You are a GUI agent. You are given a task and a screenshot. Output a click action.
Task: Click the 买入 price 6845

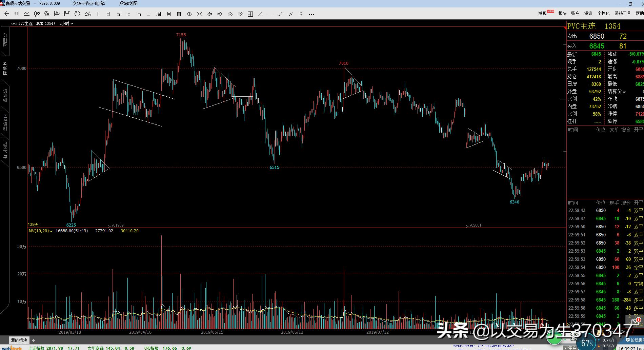point(597,46)
